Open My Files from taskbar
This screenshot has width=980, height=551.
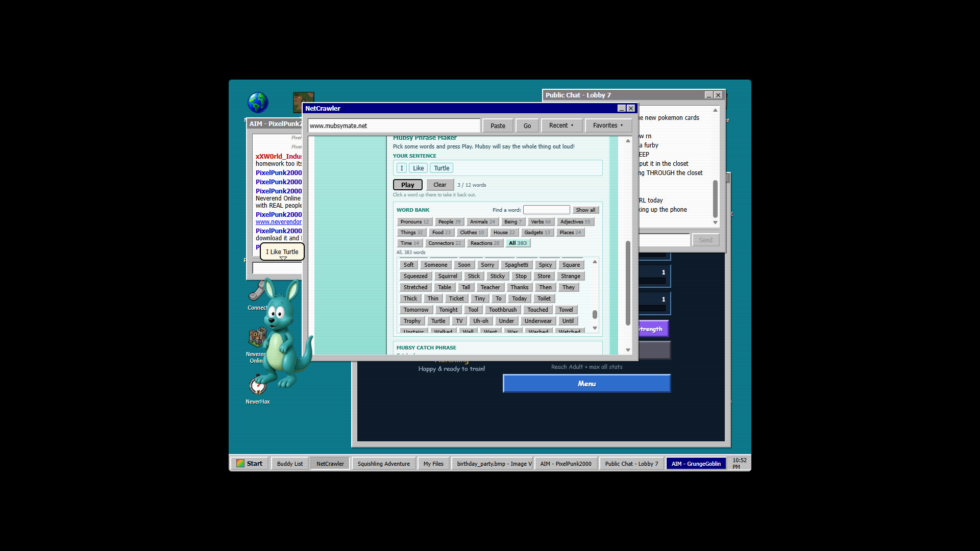tap(433, 463)
